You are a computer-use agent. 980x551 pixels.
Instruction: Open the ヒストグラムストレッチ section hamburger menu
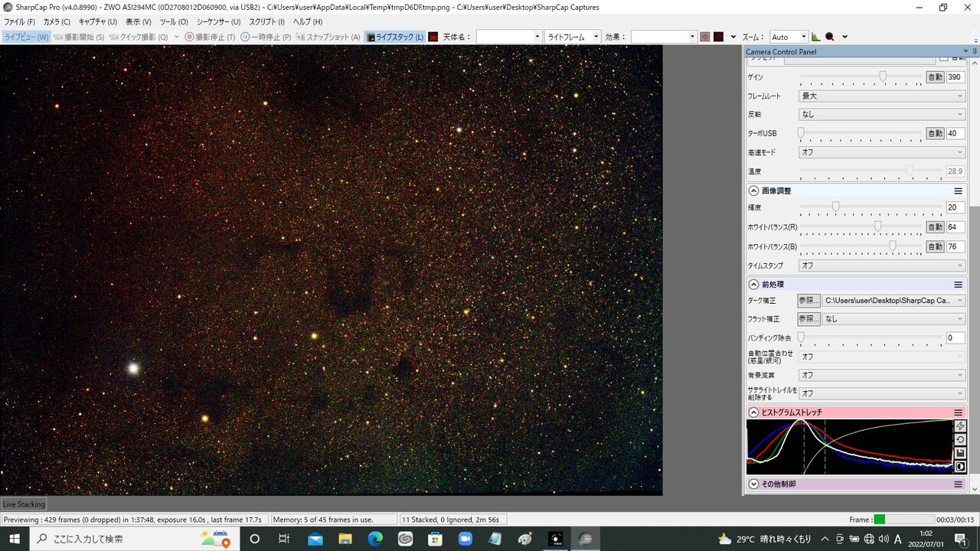(x=958, y=412)
